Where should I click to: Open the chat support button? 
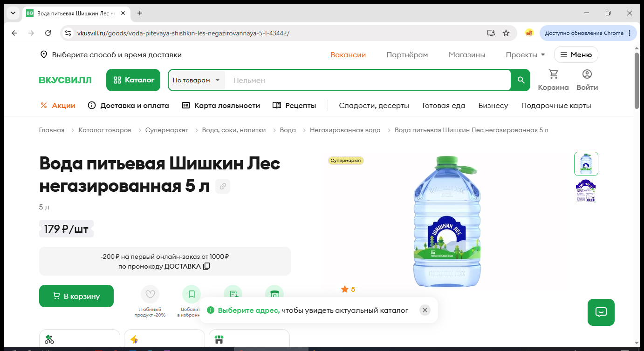(x=601, y=312)
